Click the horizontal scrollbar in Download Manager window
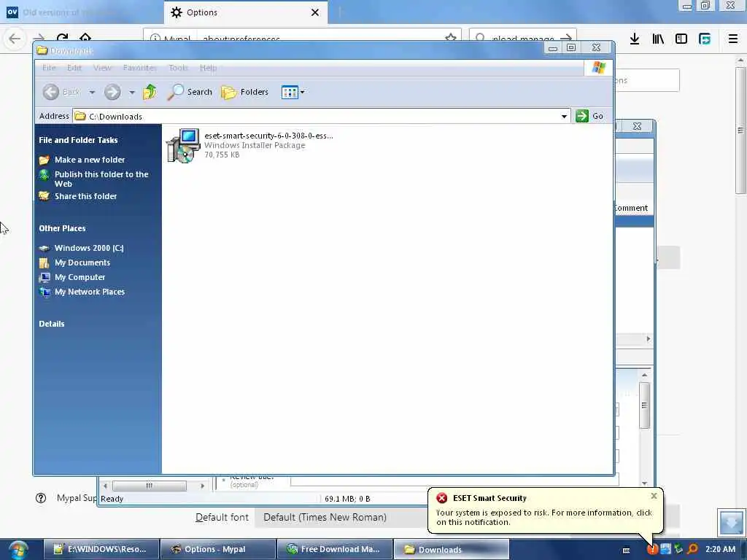747x560 pixels. click(x=149, y=486)
